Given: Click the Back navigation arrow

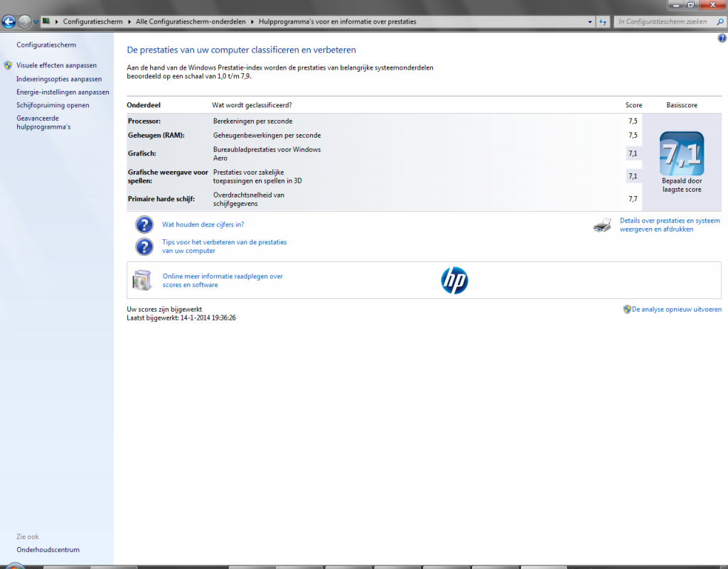Looking at the screenshot, I should coord(9,21).
